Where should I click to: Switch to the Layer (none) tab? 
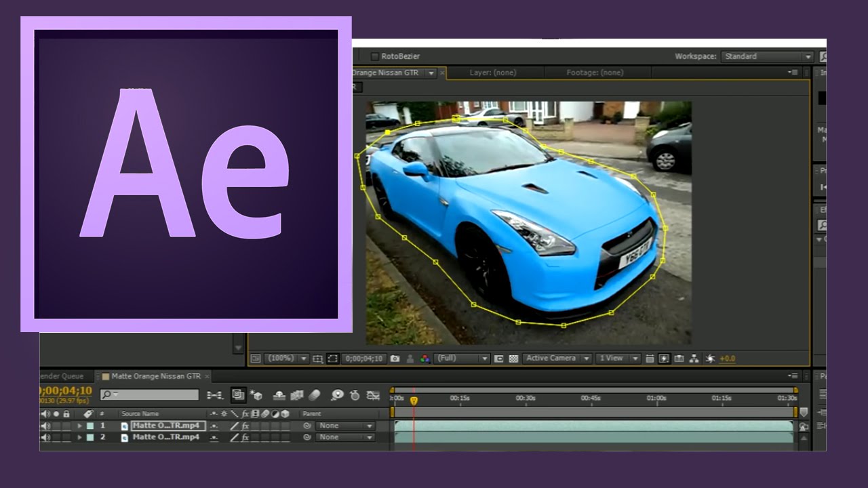pyautogui.click(x=494, y=73)
